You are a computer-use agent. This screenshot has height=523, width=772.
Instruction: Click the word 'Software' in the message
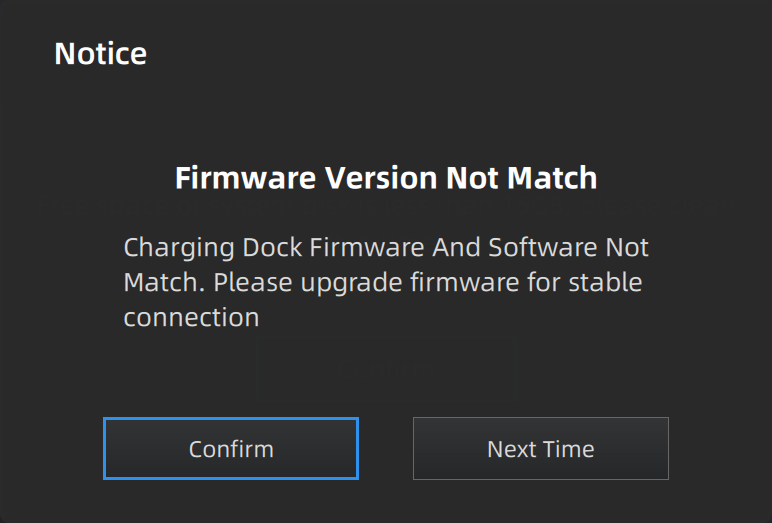pyautogui.click(x=541, y=247)
